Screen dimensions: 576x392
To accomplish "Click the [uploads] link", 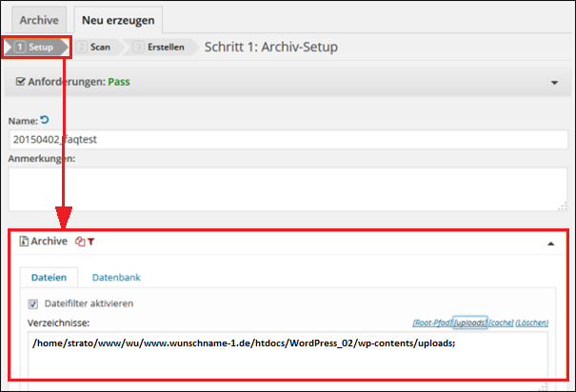I will 470,323.
